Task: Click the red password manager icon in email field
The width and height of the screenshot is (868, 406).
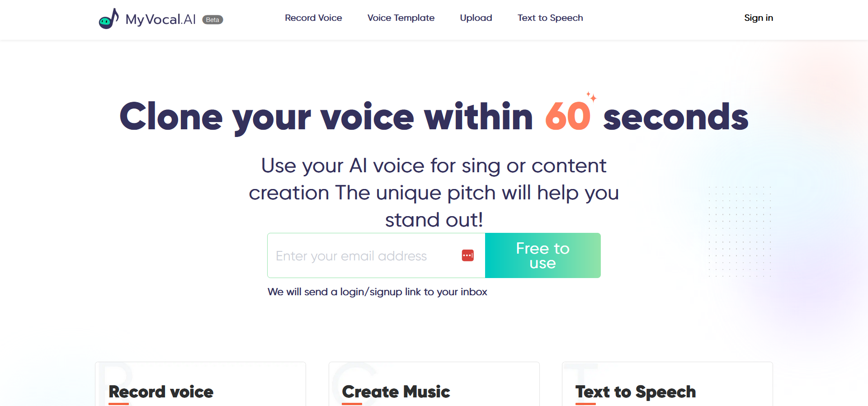Action: pos(468,255)
